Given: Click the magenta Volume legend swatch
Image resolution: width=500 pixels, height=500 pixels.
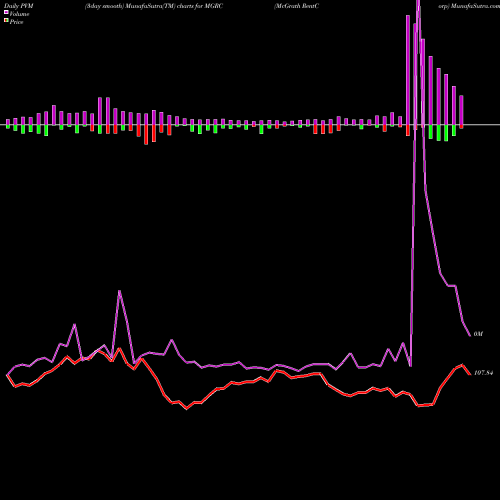Looking at the screenshot, I should [x=6, y=12].
